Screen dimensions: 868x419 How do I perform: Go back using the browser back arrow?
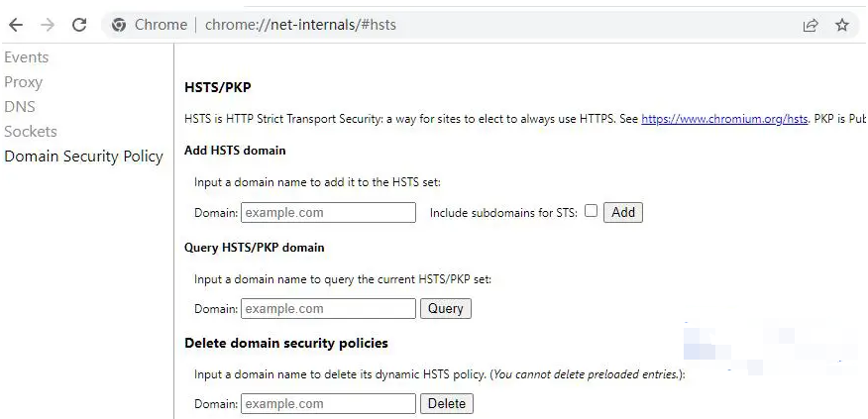(16, 25)
